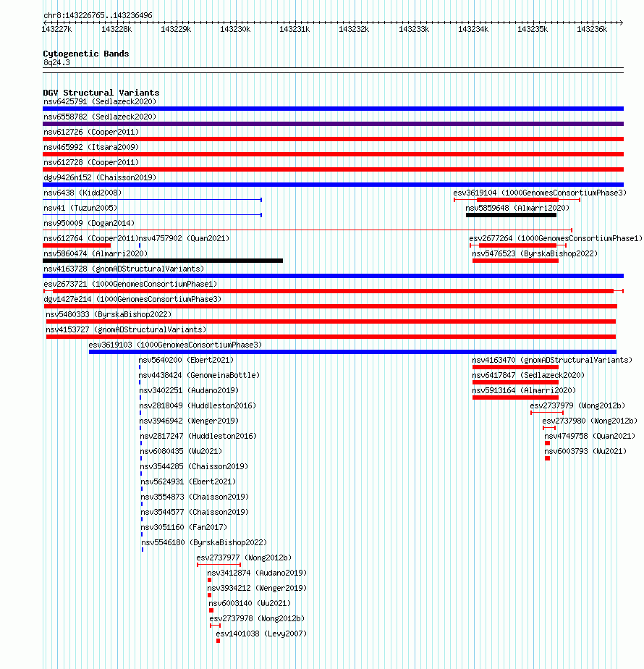This screenshot has height=669, width=644.
Task: Open nsv3554873 (Chaisson2019) label
Action: click(x=195, y=497)
